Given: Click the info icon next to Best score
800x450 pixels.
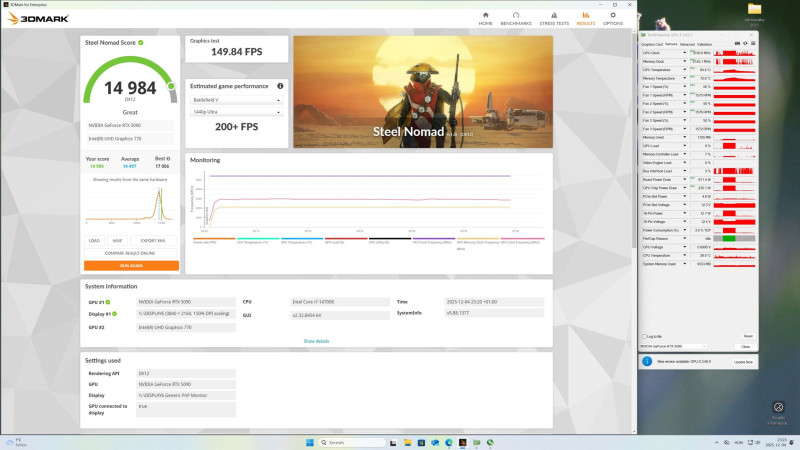Looking at the screenshot, I should point(168,159).
